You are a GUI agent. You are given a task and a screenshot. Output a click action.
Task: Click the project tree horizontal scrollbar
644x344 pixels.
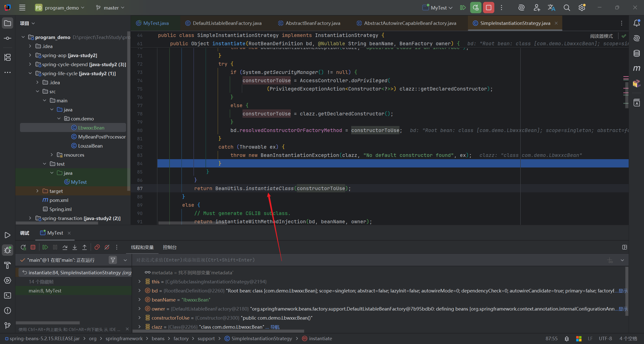click(57, 223)
